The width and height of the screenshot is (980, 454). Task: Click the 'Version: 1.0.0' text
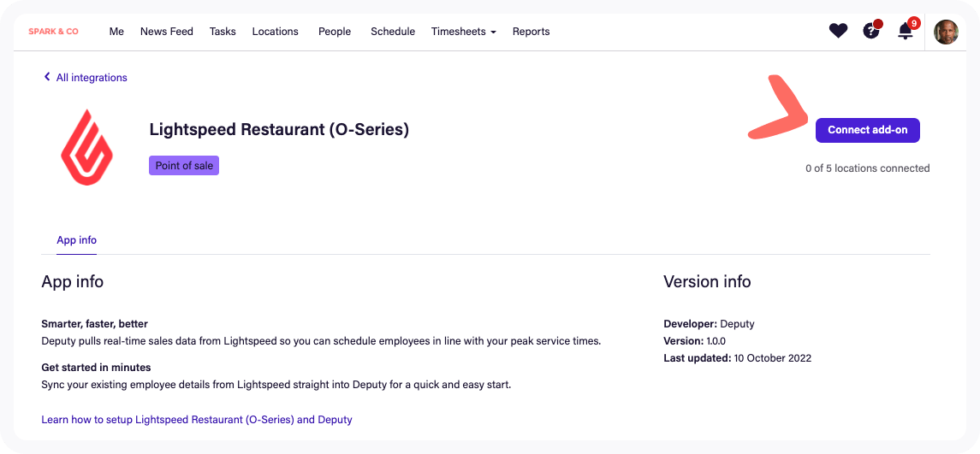coord(694,341)
